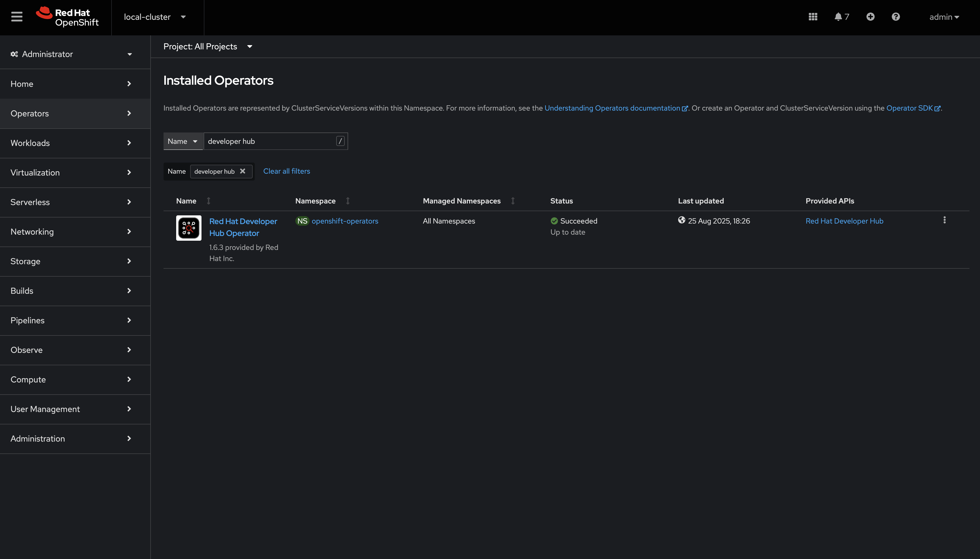Expand the Operators navigation section
This screenshot has width=980, height=559.
(75, 113)
